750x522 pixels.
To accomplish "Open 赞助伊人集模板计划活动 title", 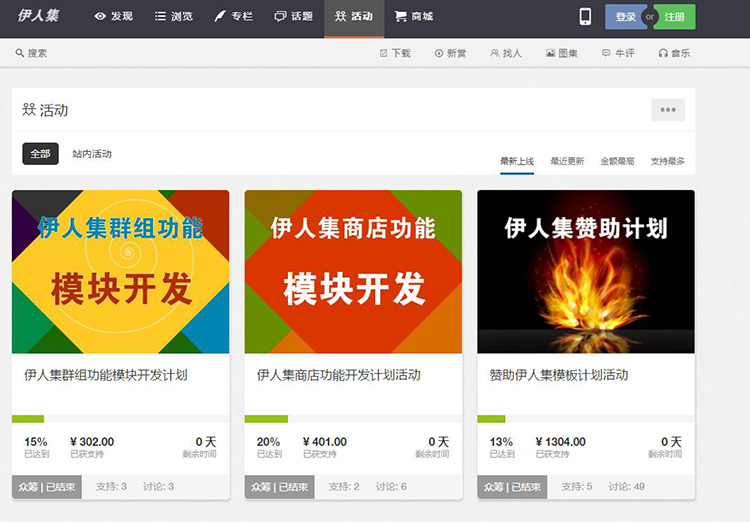I will pyautogui.click(x=559, y=375).
